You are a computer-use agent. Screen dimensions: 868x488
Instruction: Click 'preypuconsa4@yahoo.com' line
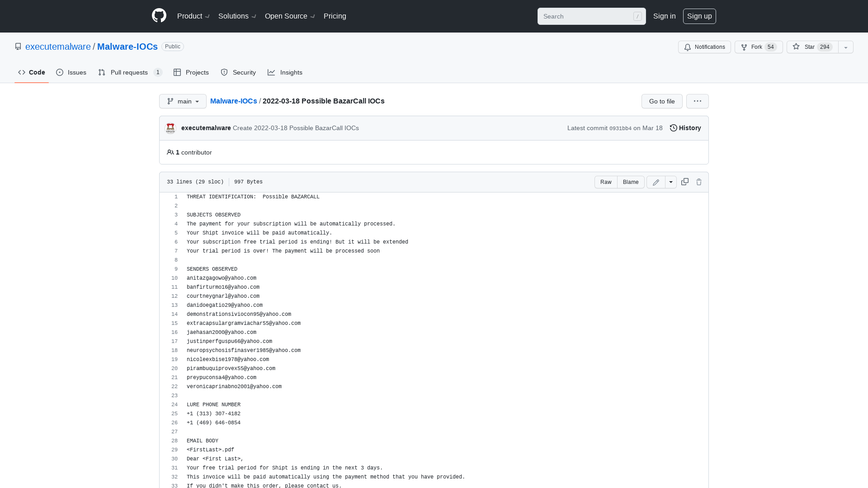click(222, 378)
